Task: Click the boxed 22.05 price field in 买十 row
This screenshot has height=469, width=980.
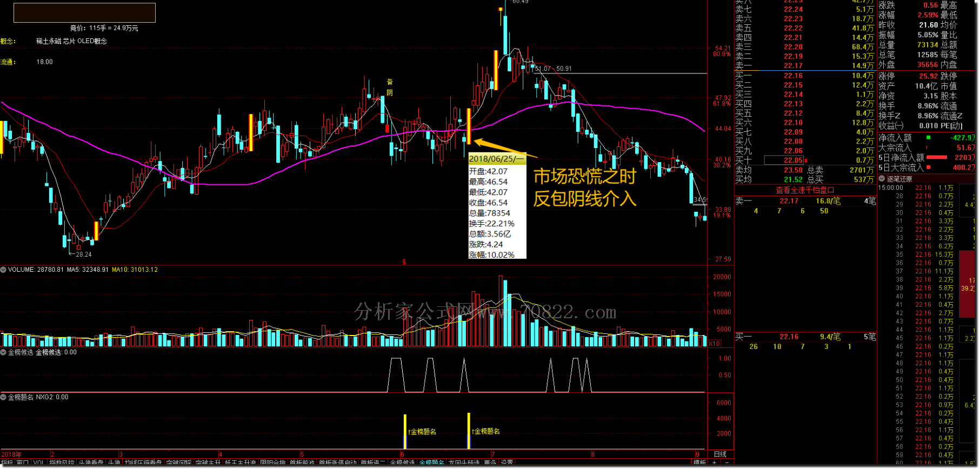Action: click(784, 160)
